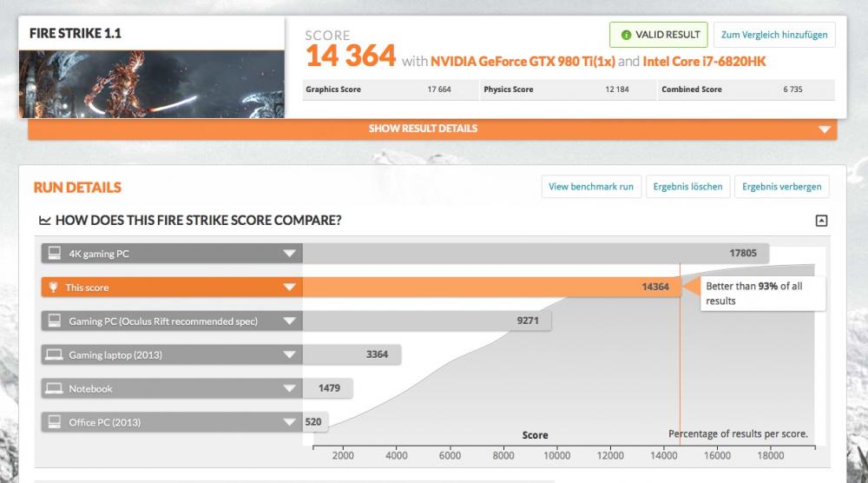Click the Fire Strike benchmark thumbnail image
This screenshot has width=868, height=483.
[x=151, y=83]
